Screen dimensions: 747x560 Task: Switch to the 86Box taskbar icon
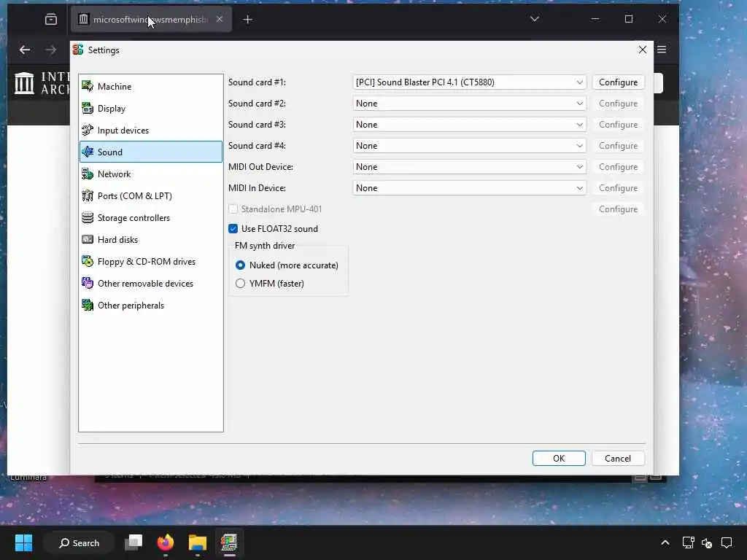coord(229,542)
